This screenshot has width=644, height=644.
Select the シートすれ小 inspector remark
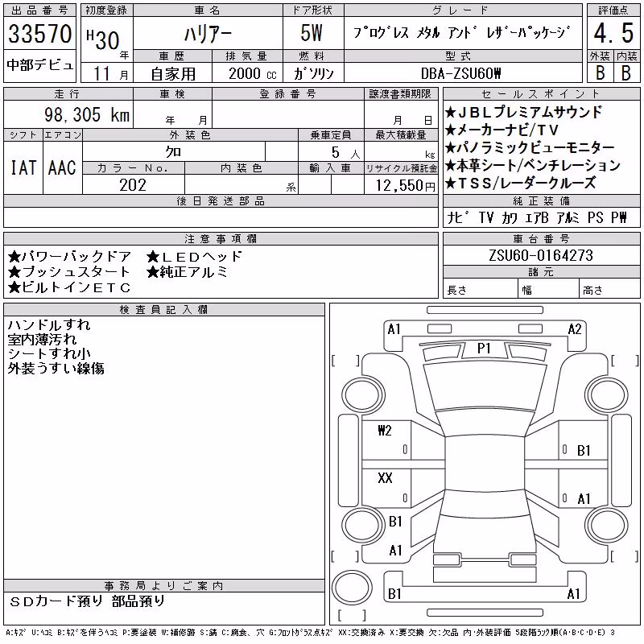(49, 353)
